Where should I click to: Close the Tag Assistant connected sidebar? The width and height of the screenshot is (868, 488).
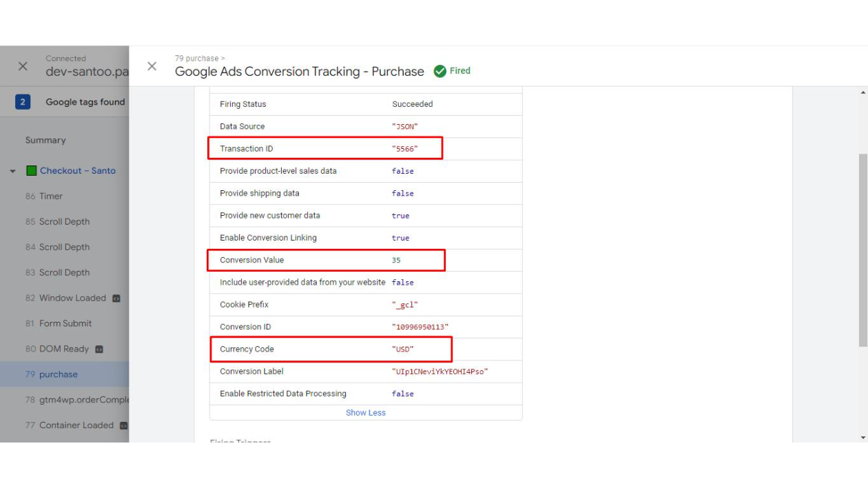(x=23, y=66)
